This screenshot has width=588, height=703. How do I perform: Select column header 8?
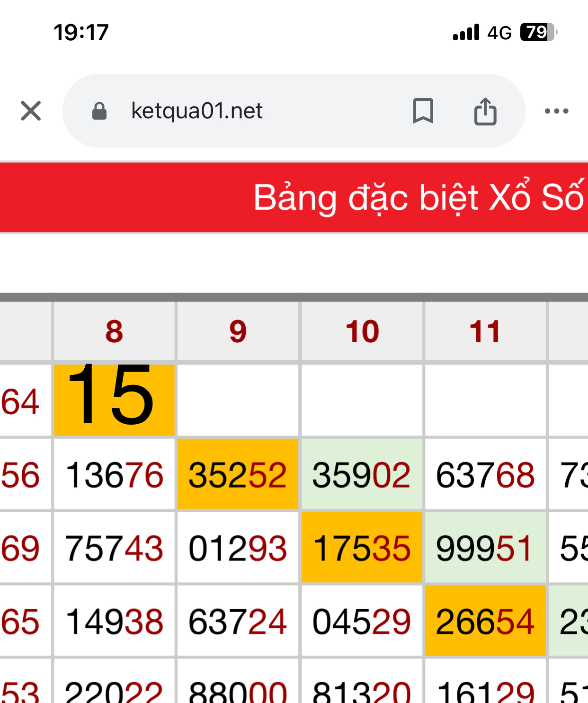tap(114, 331)
